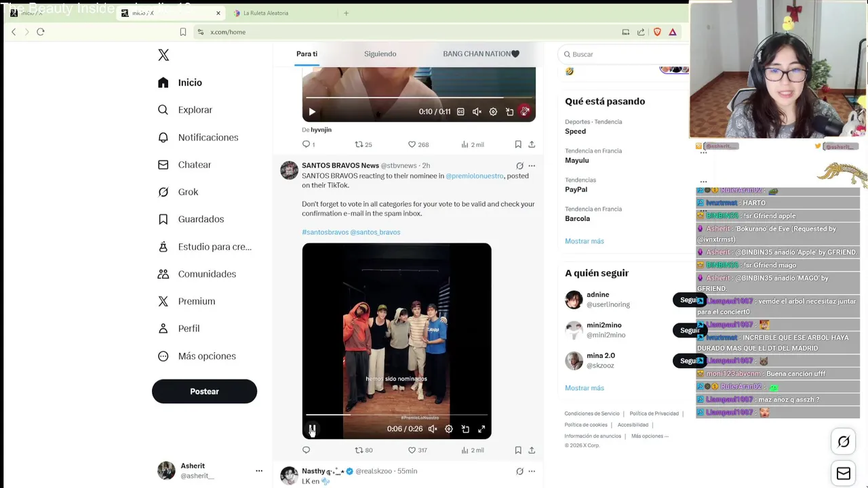Open the Brave Shields icon
The image size is (868, 488).
657,32
